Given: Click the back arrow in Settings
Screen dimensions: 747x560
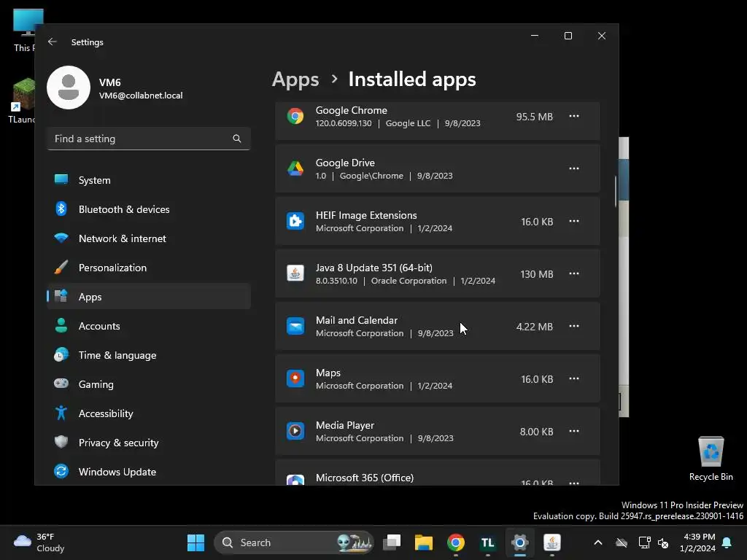Looking at the screenshot, I should point(53,42).
